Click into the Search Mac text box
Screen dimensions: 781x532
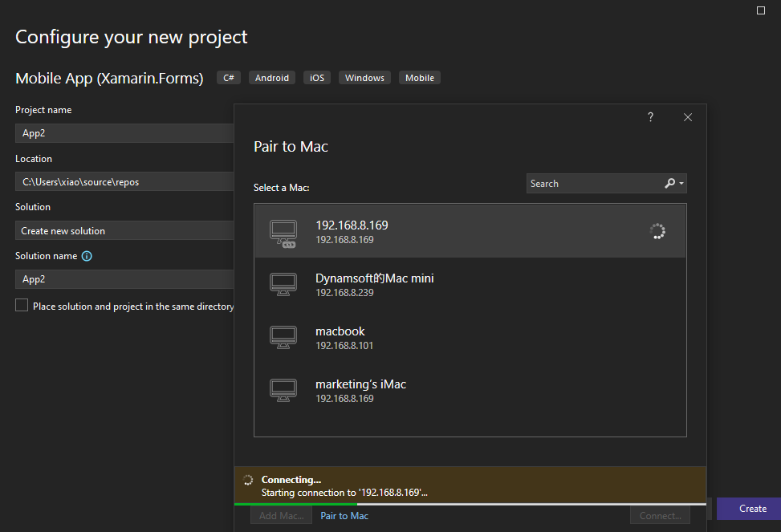592,184
